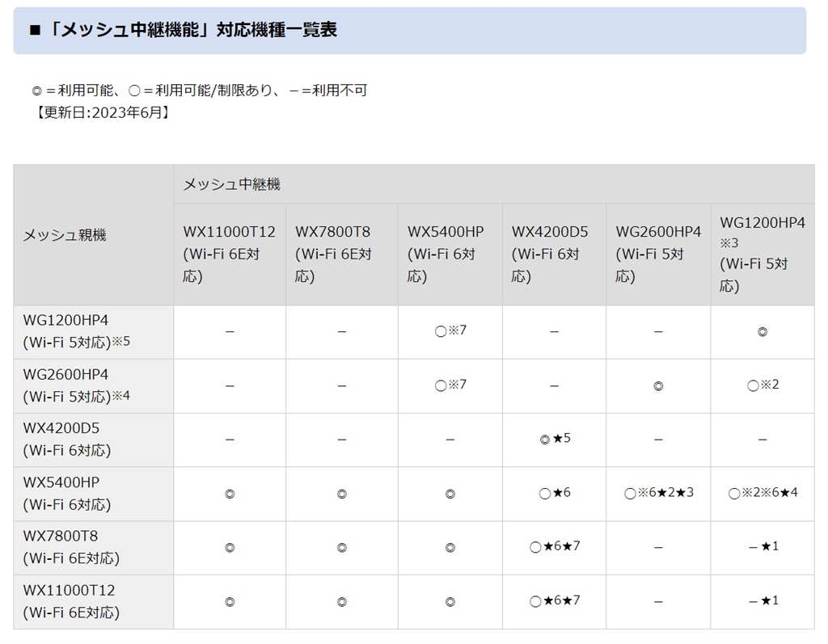This screenshot has height=644, width=828.
Task: Click – for parent WX4200D5, relay WG1200HP4
Action: tap(763, 440)
